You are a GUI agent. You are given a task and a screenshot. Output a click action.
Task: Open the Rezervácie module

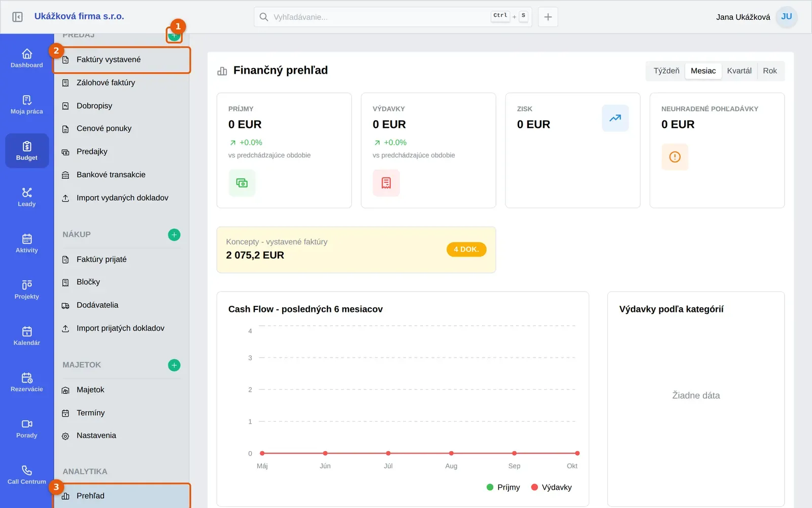coord(27,382)
